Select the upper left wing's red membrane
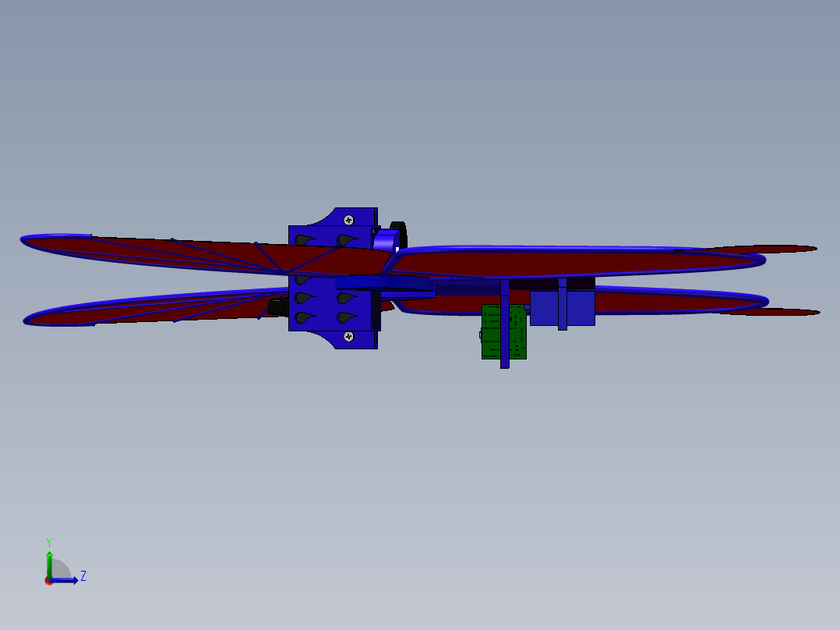Viewport: 840px width, 630px height. (x=214, y=255)
